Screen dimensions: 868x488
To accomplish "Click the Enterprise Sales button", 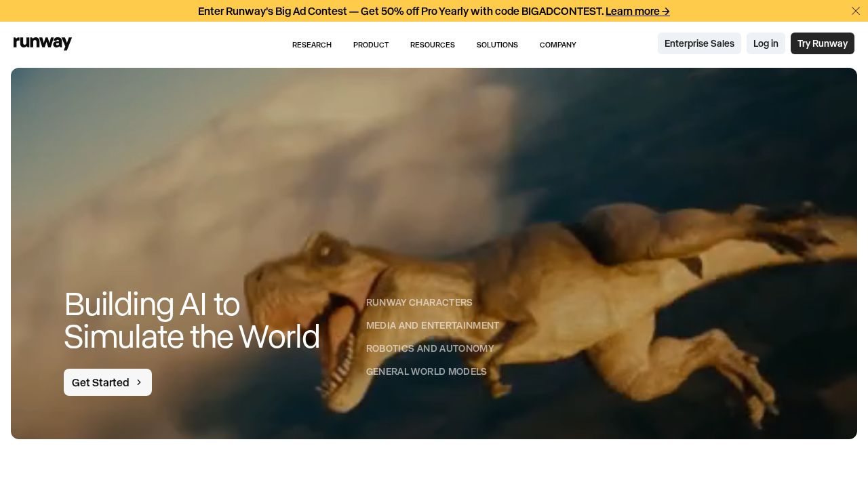I will 699,43.
